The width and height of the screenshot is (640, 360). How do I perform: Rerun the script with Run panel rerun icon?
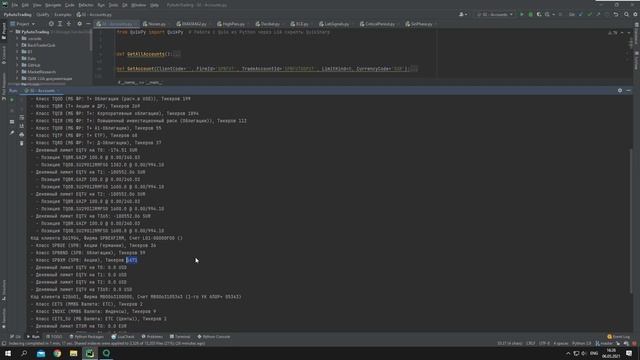[x=12, y=100]
